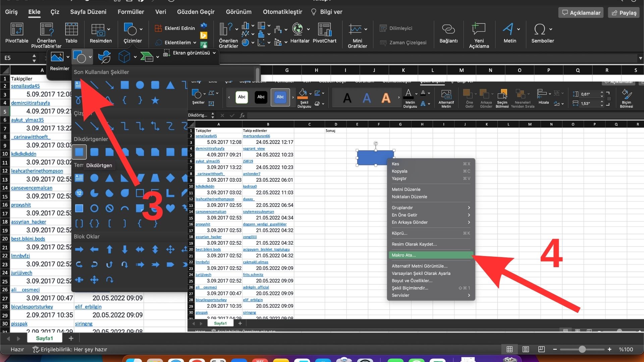644x362 pixels.
Task: Switch to Page Layout view
Action: [526, 349]
